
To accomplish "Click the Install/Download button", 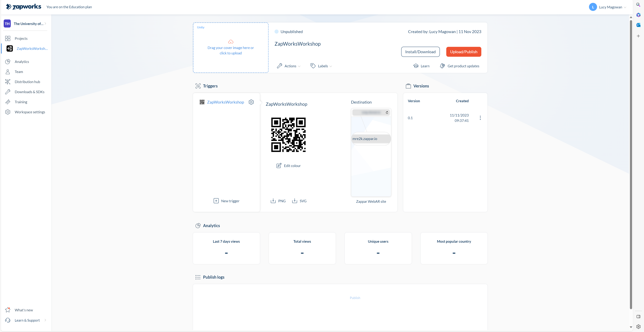I will pos(420,52).
